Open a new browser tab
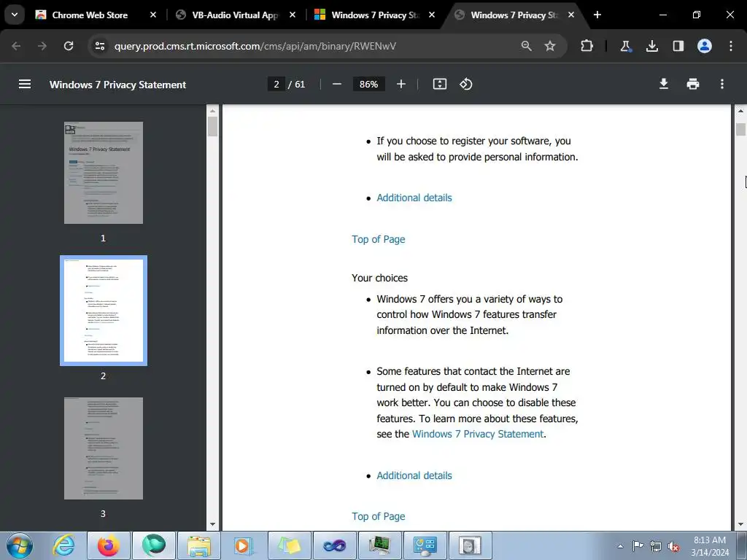 (x=597, y=15)
